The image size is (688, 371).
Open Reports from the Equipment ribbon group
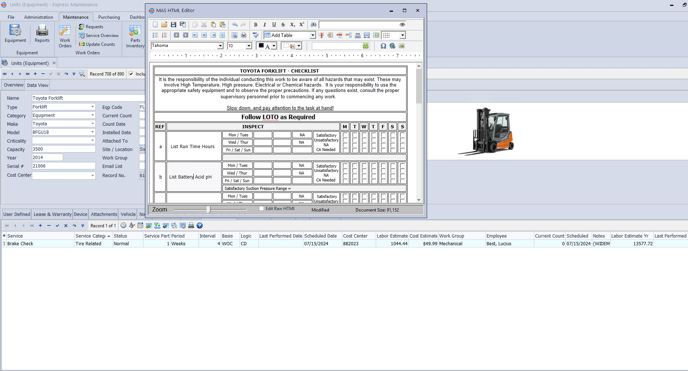tap(42, 34)
